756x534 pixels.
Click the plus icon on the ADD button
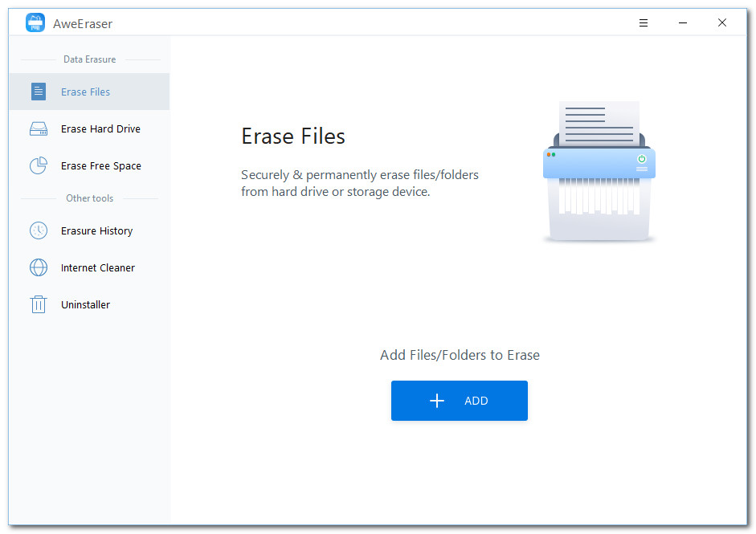[x=437, y=401]
